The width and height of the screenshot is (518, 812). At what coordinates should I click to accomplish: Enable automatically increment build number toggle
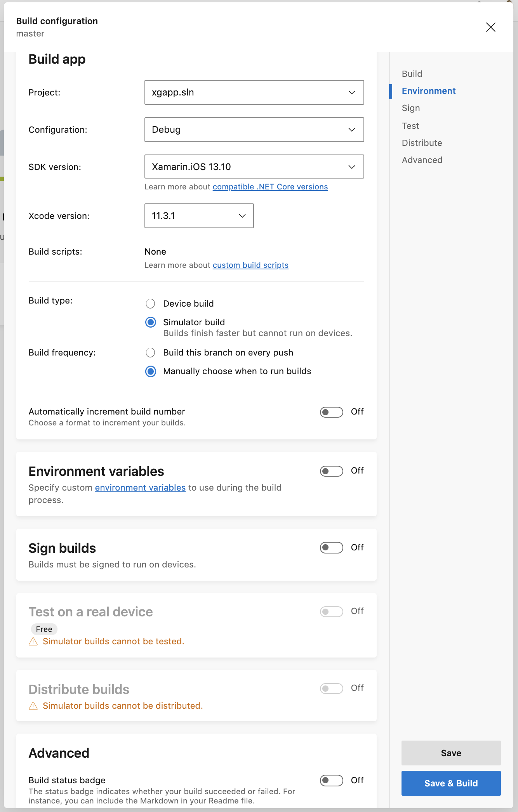tap(331, 412)
